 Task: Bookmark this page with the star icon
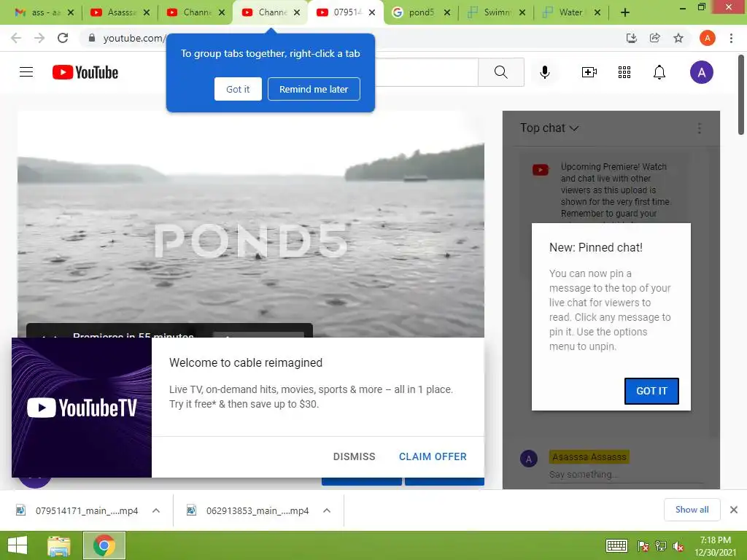click(x=678, y=38)
